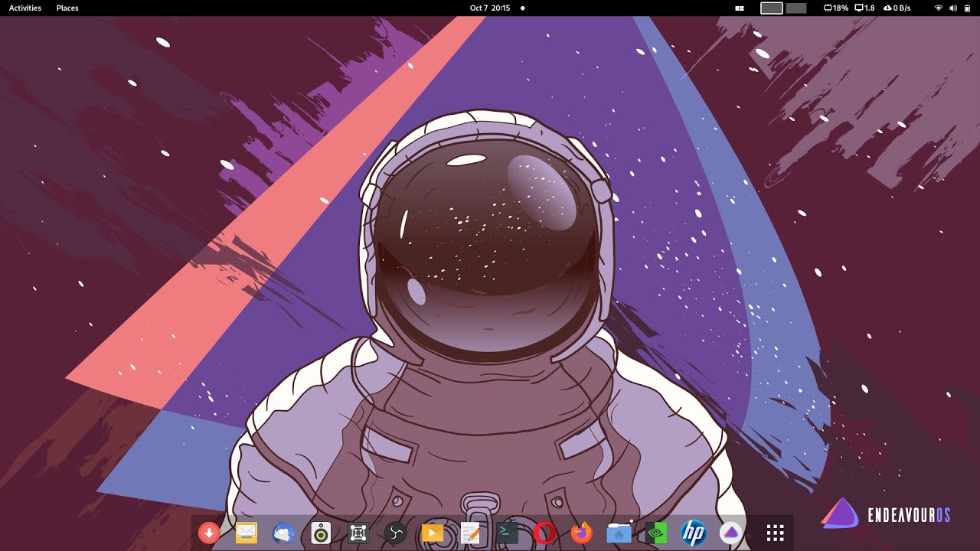The height and width of the screenshot is (551, 980).
Task: Open the HP printer utility
Action: 694,533
